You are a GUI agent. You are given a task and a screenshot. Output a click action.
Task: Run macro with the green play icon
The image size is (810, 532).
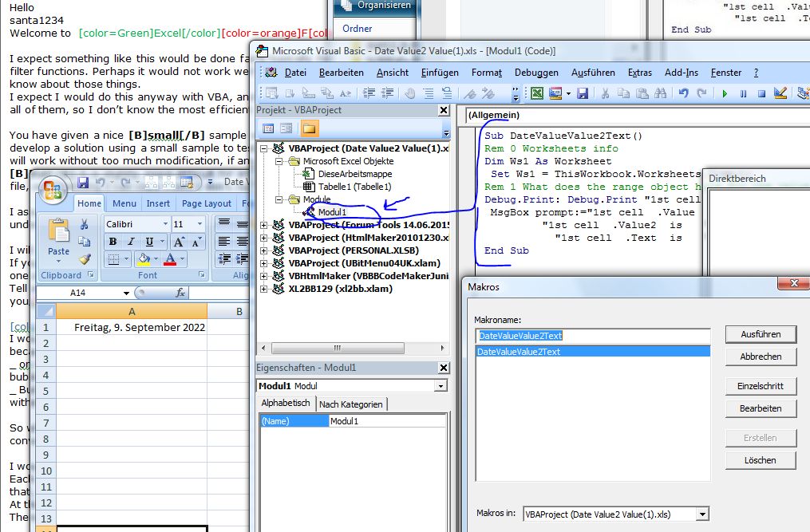tap(725, 93)
